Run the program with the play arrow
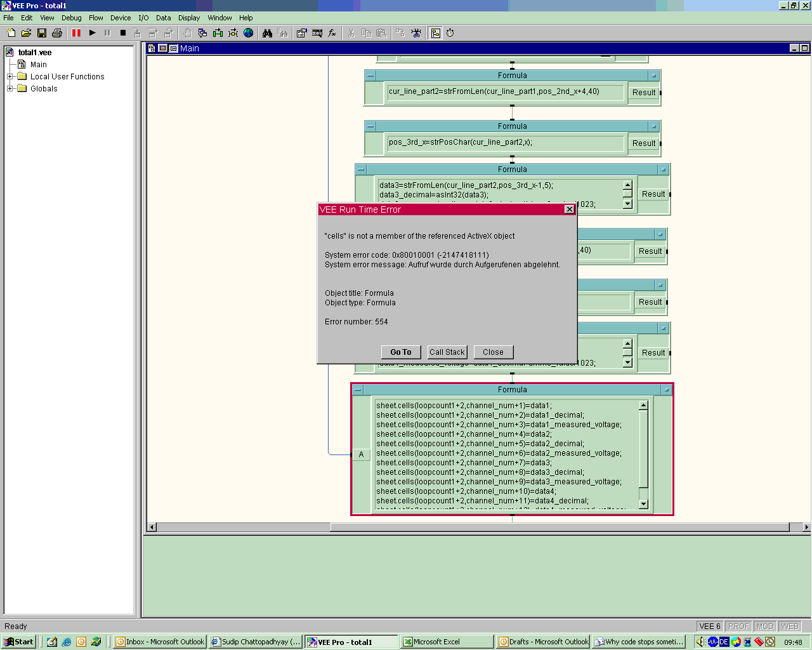 point(93,33)
